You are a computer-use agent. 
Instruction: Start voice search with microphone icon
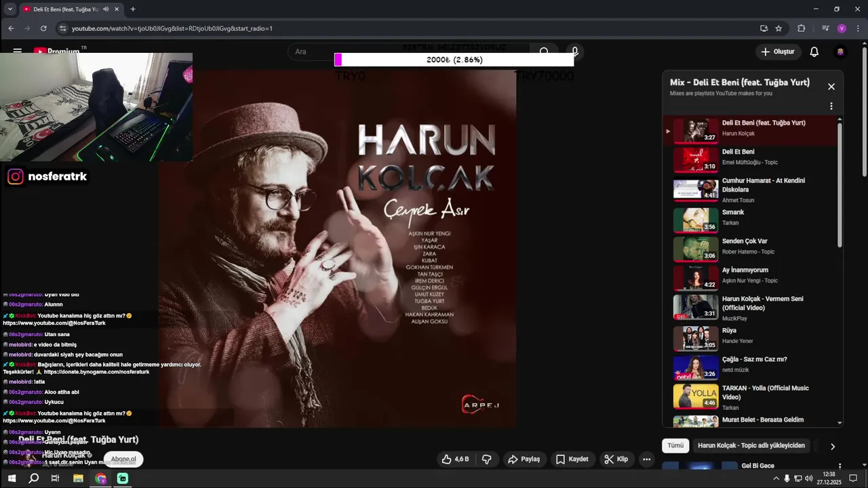[x=574, y=52]
